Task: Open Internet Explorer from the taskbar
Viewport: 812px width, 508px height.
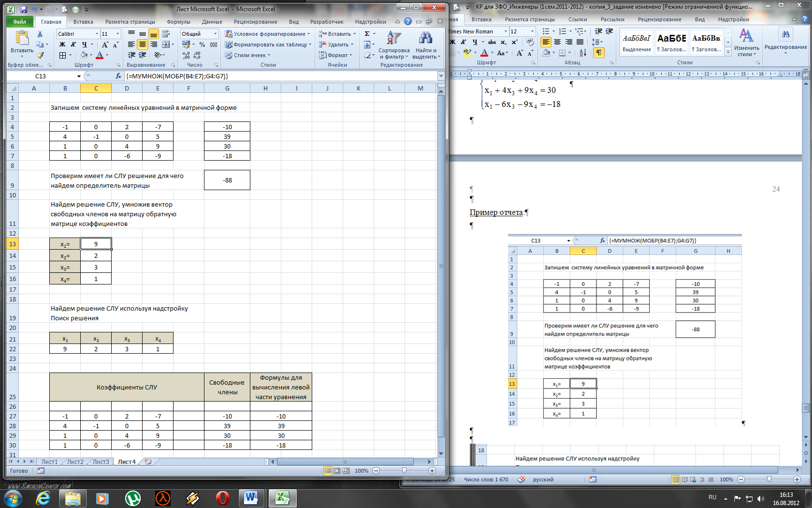Action: [43, 498]
